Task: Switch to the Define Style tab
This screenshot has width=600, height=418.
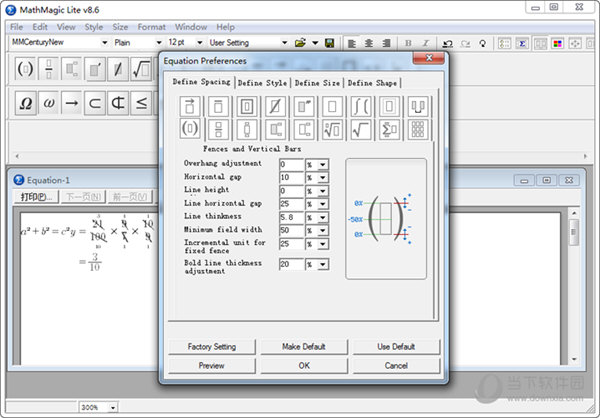Action: pos(262,83)
